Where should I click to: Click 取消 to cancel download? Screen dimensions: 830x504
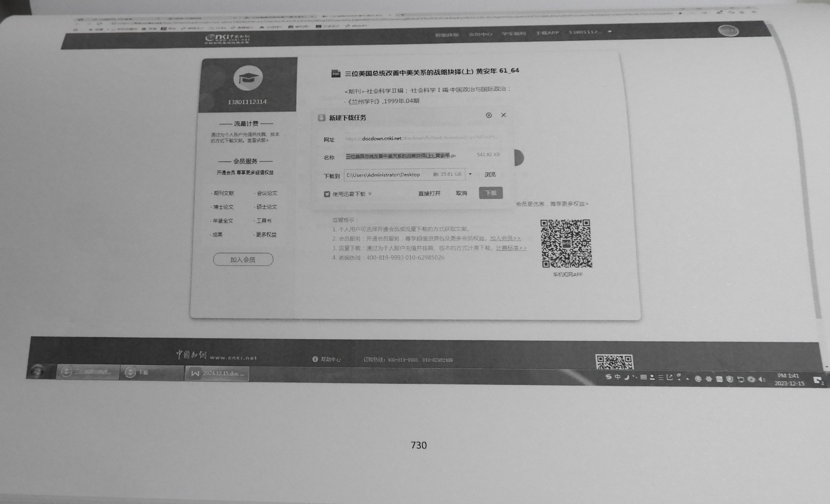(461, 193)
